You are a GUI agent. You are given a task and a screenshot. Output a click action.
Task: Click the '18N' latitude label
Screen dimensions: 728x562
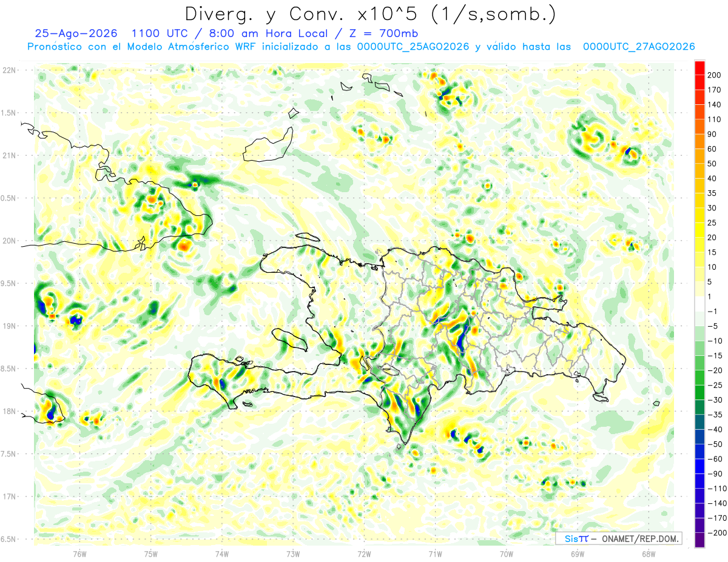tap(10, 411)
